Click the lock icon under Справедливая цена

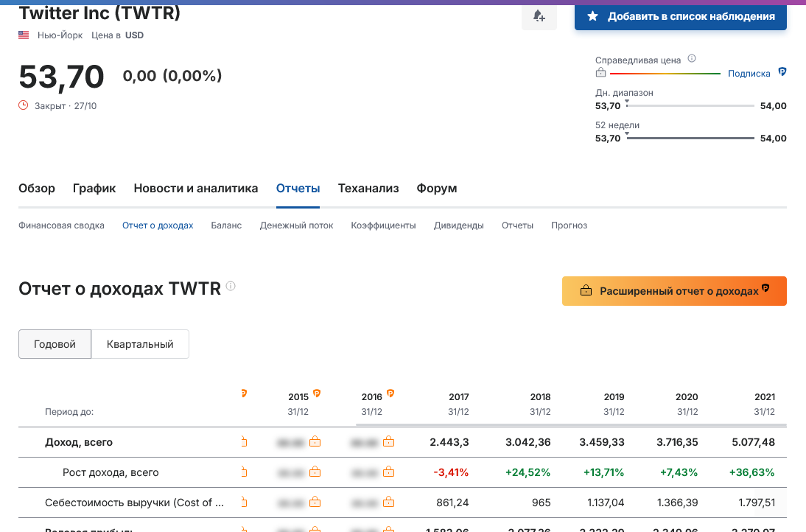[x=600, y=73]
